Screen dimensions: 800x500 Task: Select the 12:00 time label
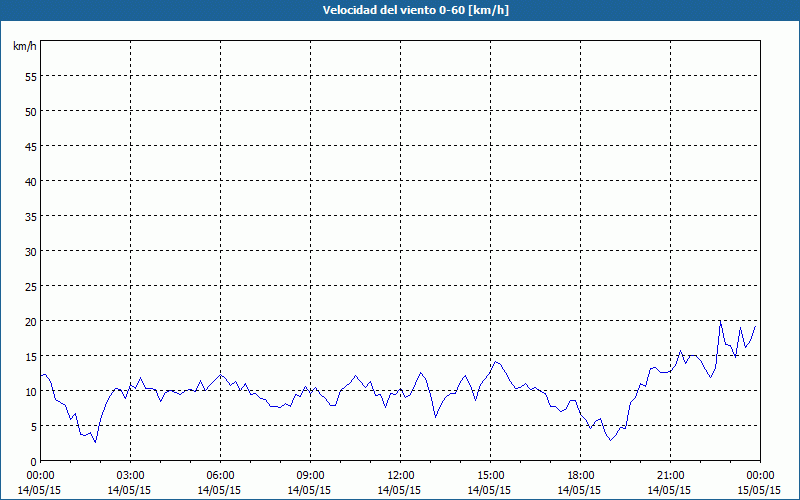pos(400,475)
